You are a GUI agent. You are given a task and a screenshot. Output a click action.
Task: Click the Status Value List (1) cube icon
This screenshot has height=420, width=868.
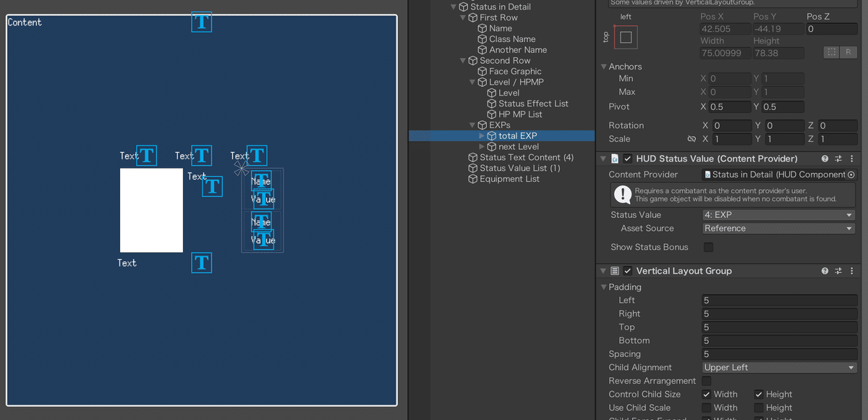473,168
